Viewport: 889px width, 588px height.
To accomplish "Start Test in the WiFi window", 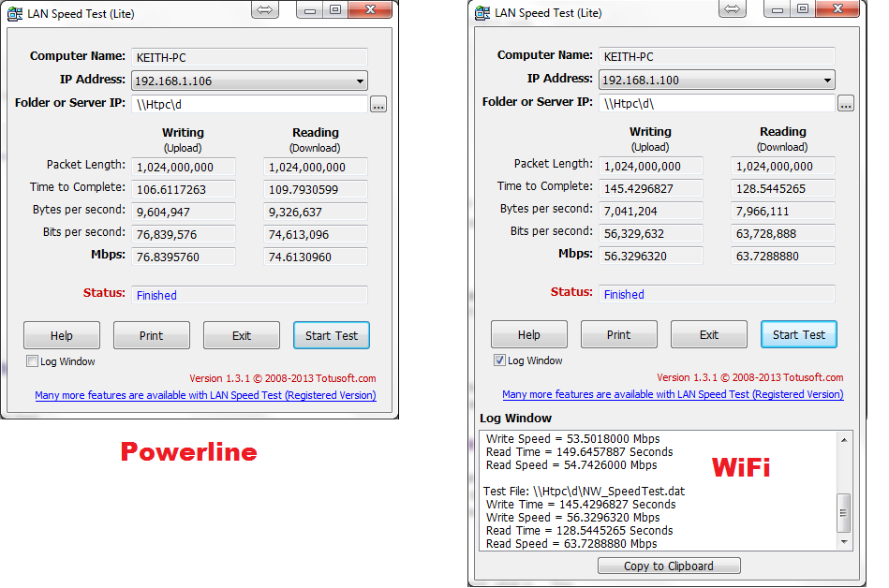I will point(798,334).
